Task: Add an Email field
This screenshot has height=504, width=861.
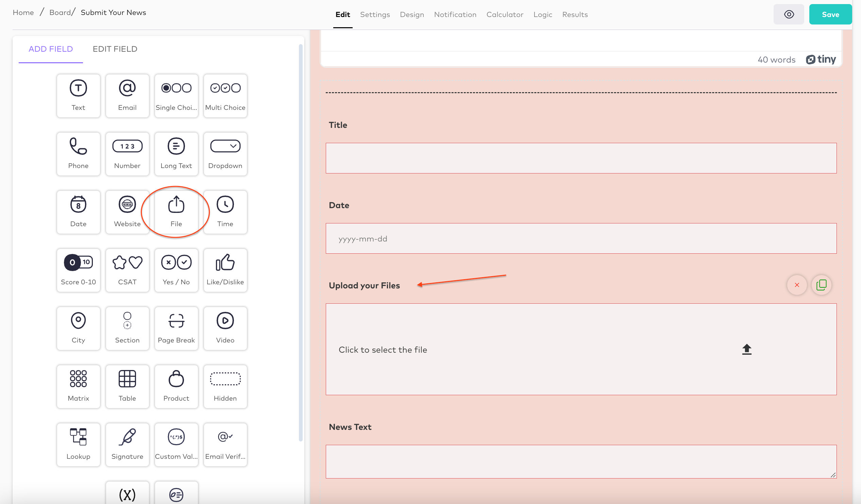Action: pos(127,96)
